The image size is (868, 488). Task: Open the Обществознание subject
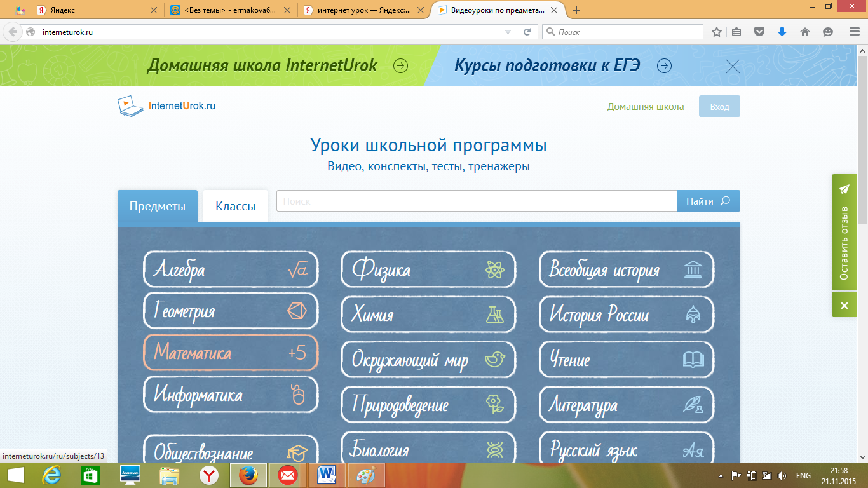pyautogui.click(x=231, y=450)
